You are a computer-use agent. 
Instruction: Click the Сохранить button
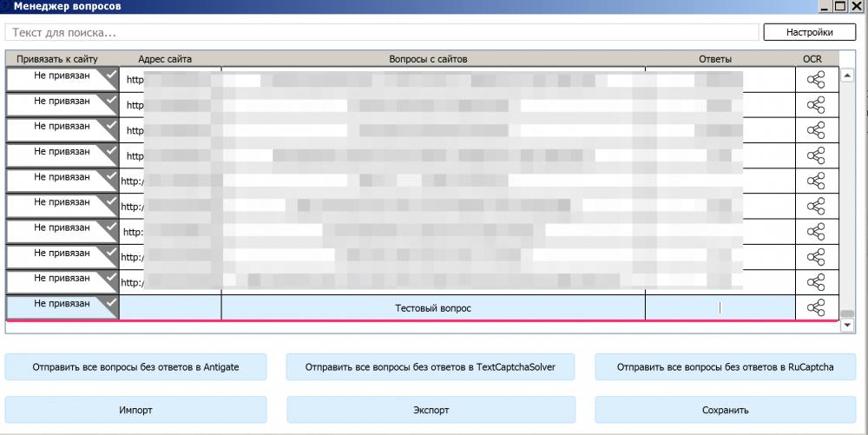click(725, 410)
